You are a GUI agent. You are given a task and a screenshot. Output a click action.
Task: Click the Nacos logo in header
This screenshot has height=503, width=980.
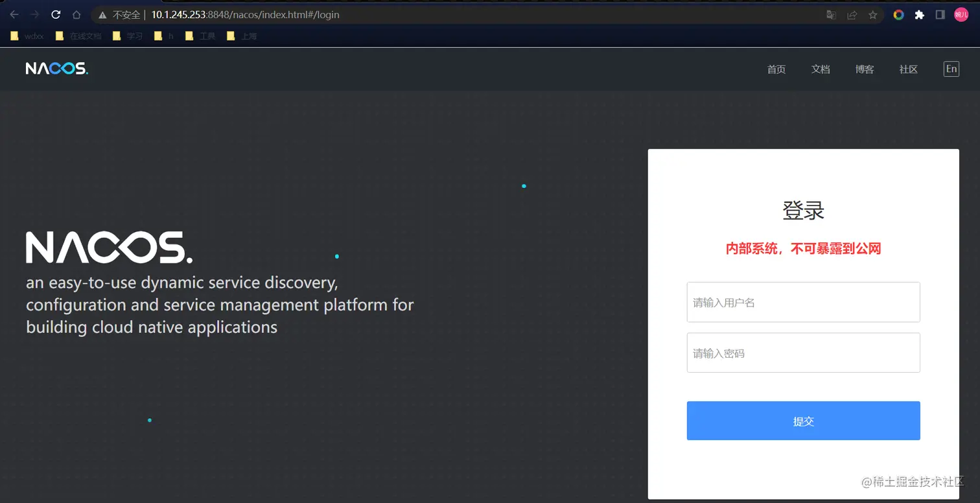click(x=57, y=69)
